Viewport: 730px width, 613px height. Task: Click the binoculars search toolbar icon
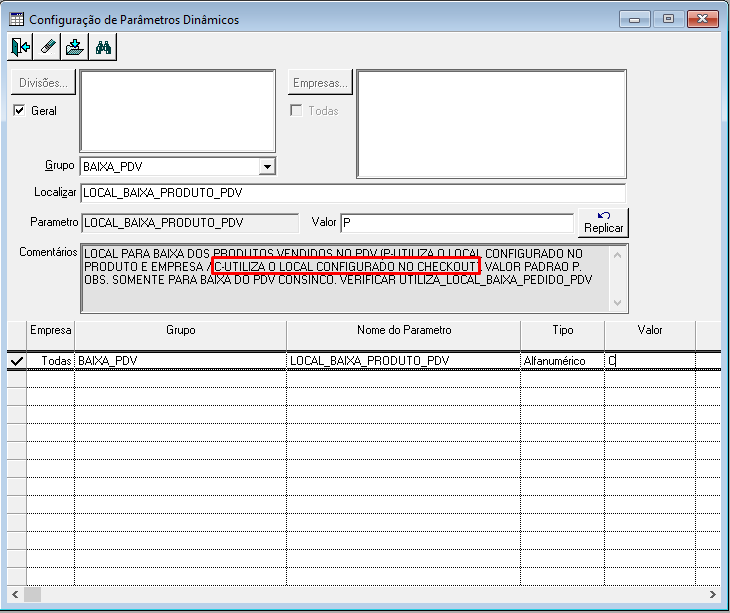(103, 47)
